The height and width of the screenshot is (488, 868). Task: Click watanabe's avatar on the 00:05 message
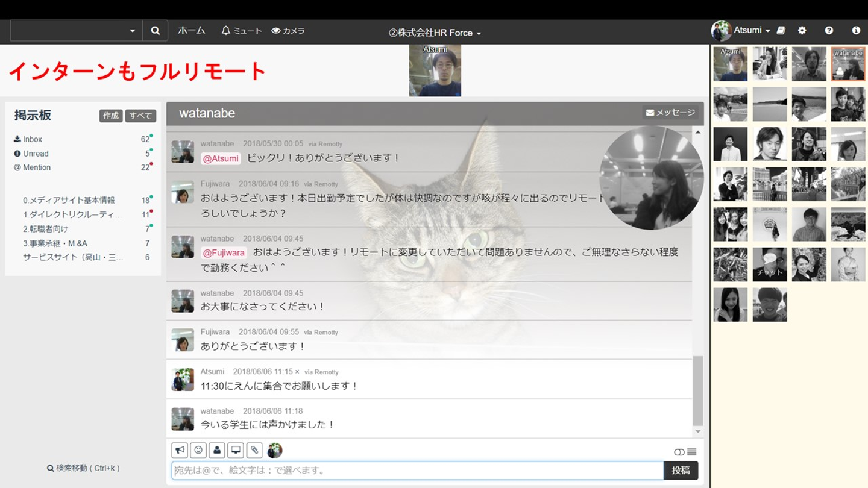183,152
